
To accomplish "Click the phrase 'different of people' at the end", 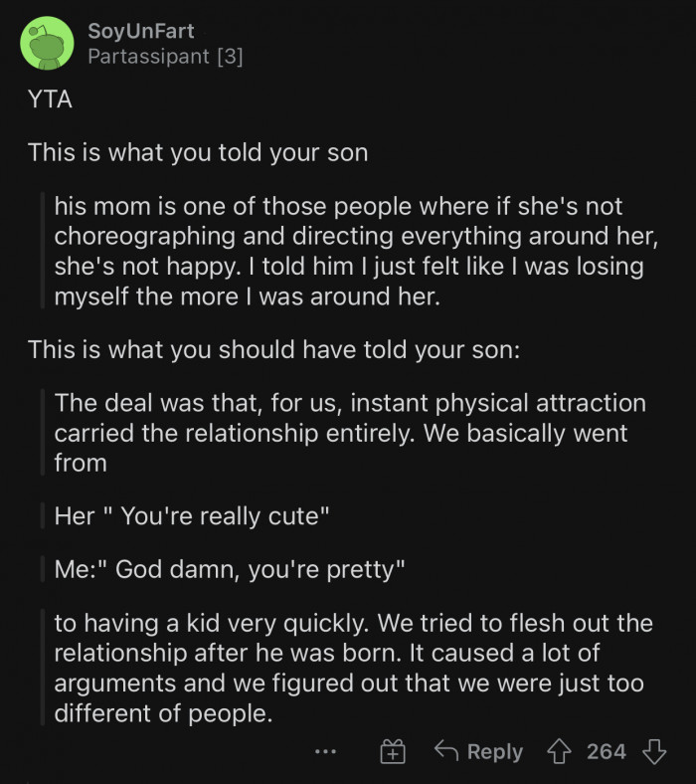I will point(163,712).
